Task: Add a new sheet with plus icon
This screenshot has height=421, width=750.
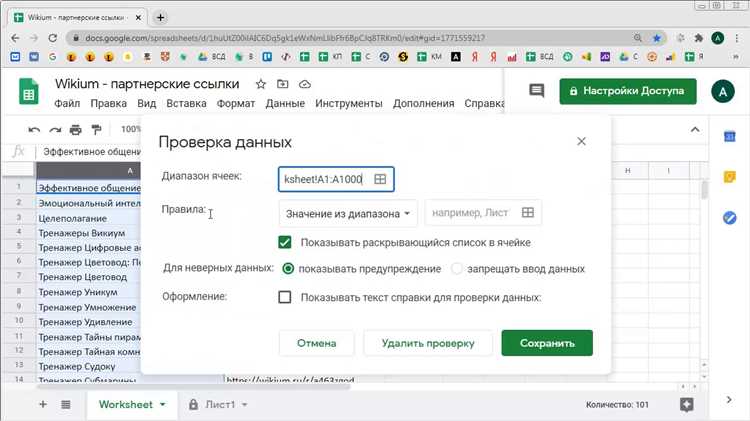Action: (43, 404)
